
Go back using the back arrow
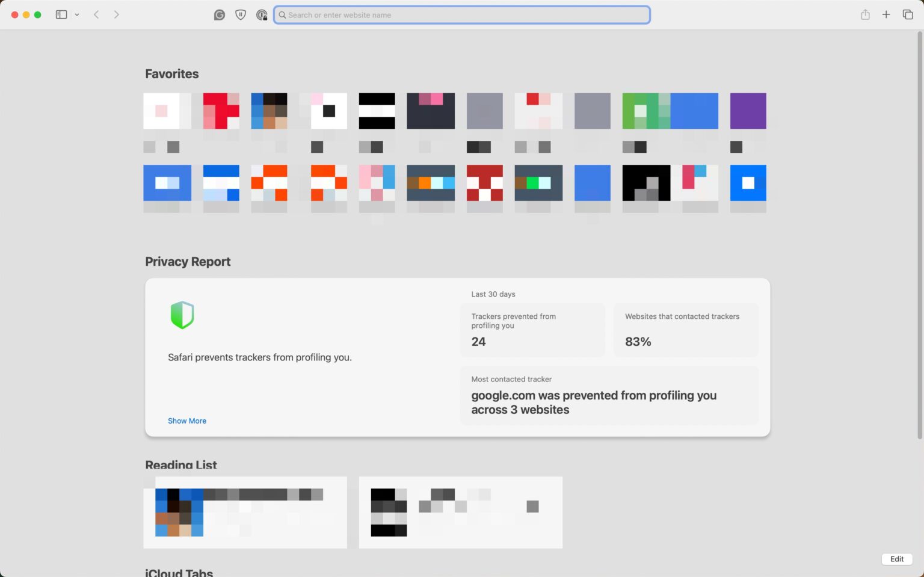click(x=96, y=14)
